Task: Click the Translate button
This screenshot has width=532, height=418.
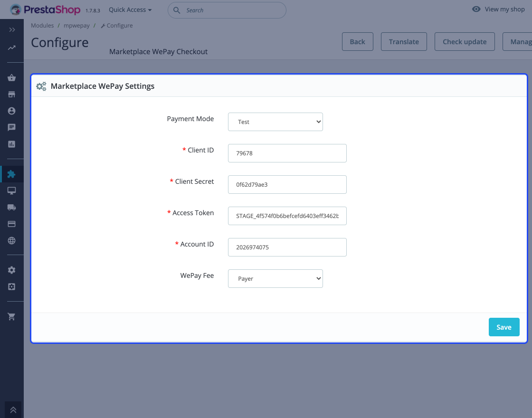Action: tap(404, 42)
